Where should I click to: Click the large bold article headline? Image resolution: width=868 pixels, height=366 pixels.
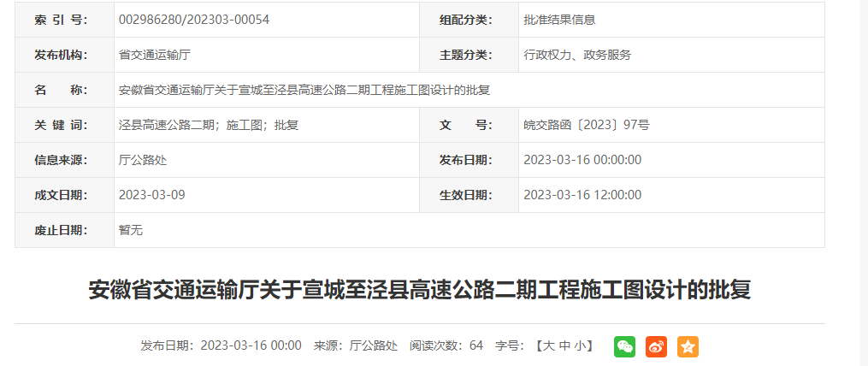click(420, 290)
